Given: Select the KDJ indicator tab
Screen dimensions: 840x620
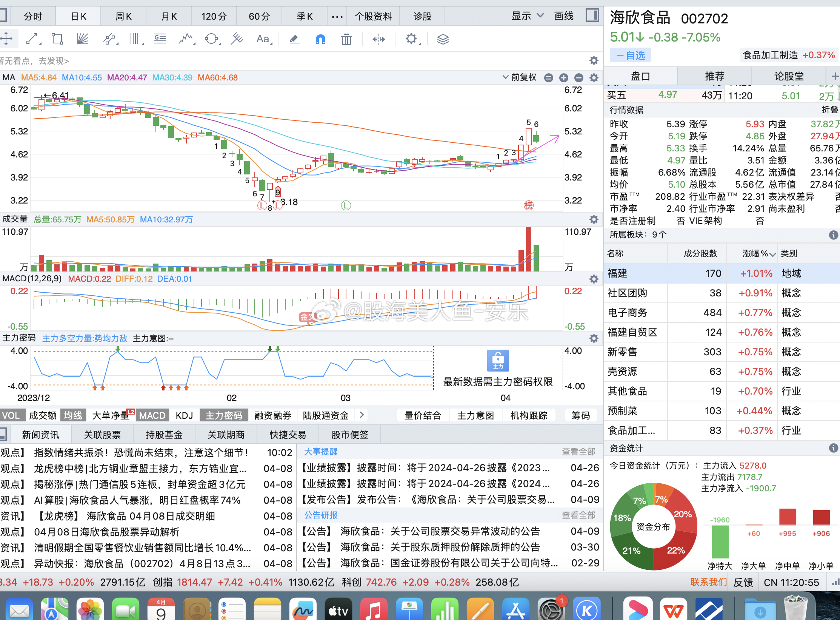Looking at the screenshot, I should (x=184, y=415).
